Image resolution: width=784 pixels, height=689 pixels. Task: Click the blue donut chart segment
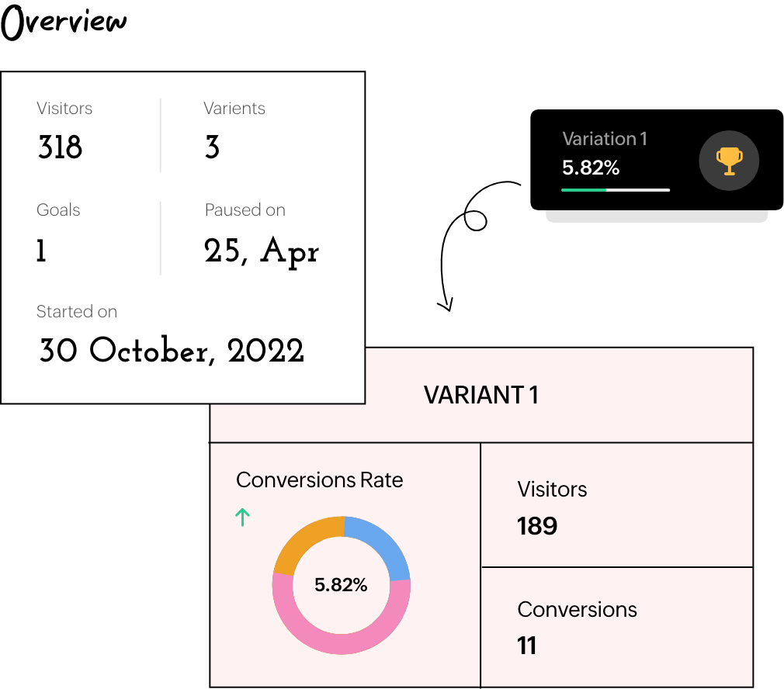coord(382,543)
